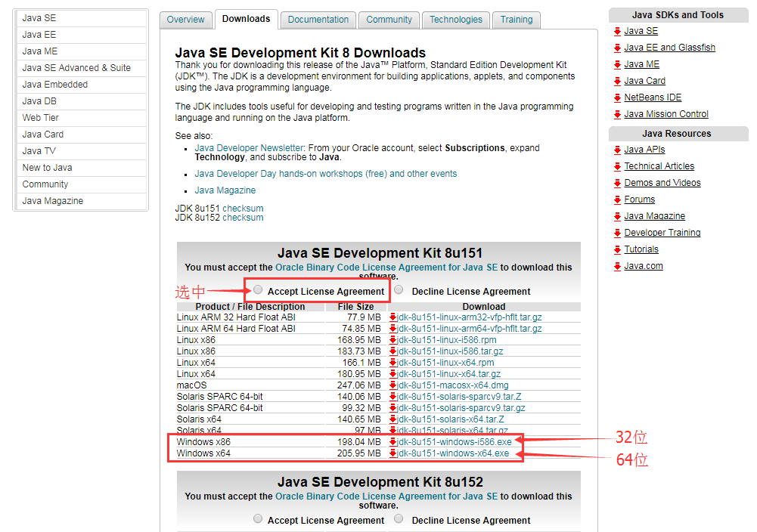Open Java TV in left sidebar
Viewport: 757px width, 532px height.
(81, 151)
